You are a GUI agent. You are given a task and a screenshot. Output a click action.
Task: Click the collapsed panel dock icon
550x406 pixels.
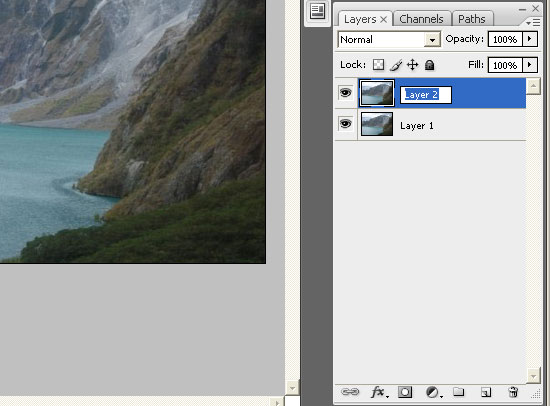coord(317,12)
